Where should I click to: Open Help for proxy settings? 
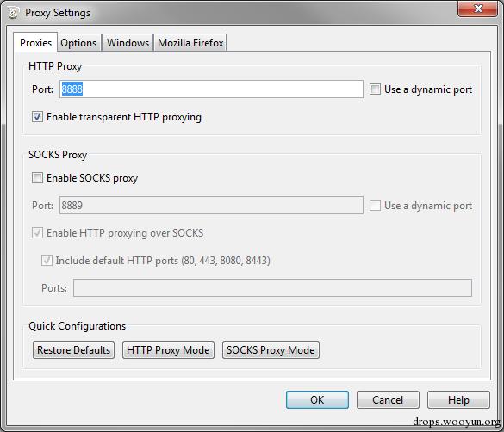(x=458, y=400)
